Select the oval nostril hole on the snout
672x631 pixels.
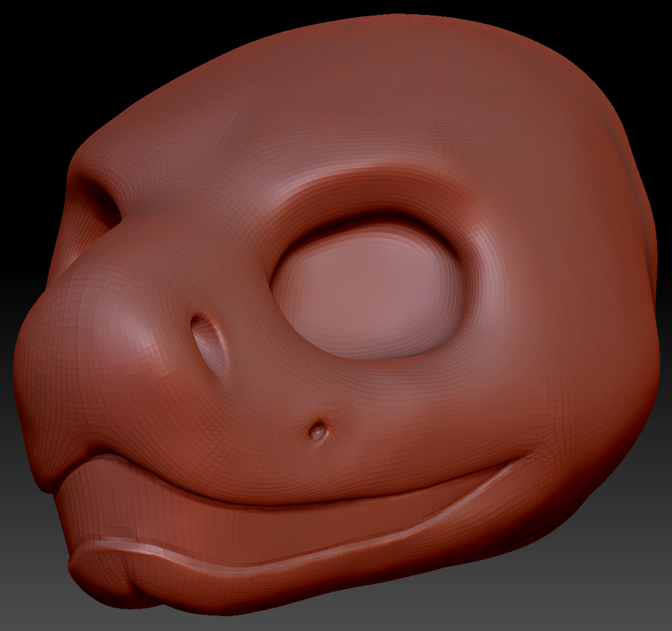pos(209,345)
